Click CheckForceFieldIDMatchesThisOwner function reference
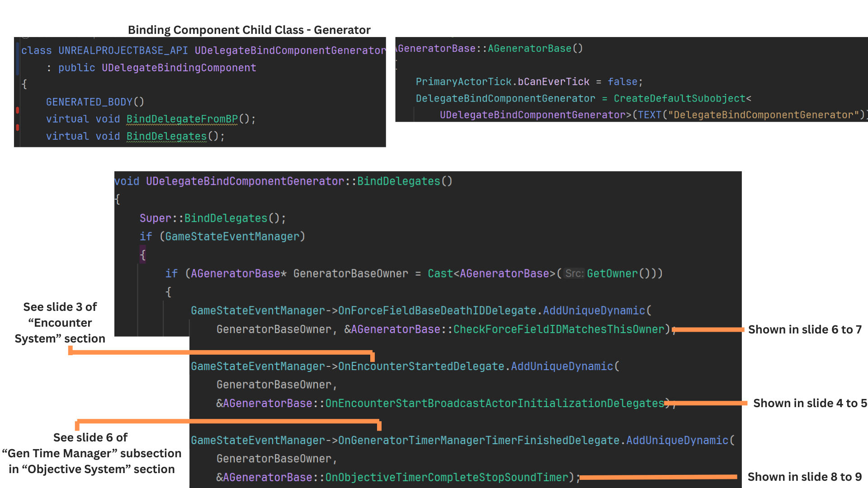The width and height of the screenshot is (868, 488). [x=559, y=329]
